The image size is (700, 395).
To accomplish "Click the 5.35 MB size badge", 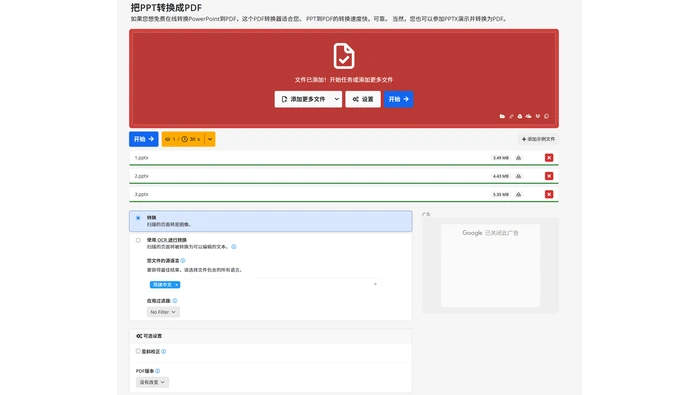I will [x=500, y=194].
